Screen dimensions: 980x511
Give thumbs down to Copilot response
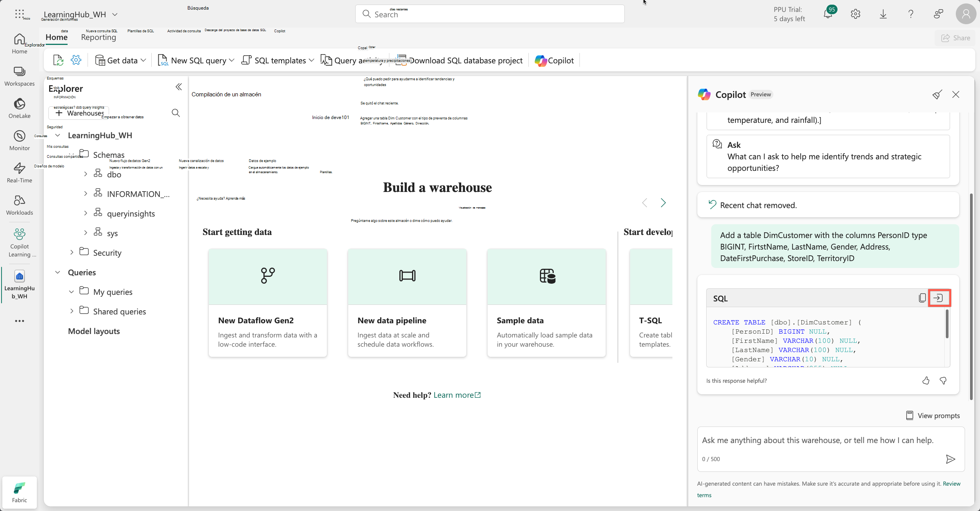pos(943,380)
